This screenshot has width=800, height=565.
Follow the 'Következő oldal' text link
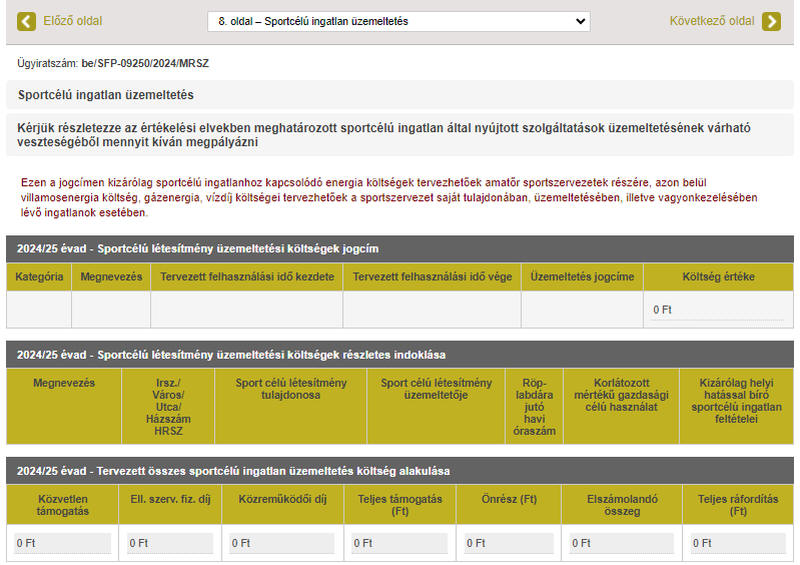pos(712,21)
